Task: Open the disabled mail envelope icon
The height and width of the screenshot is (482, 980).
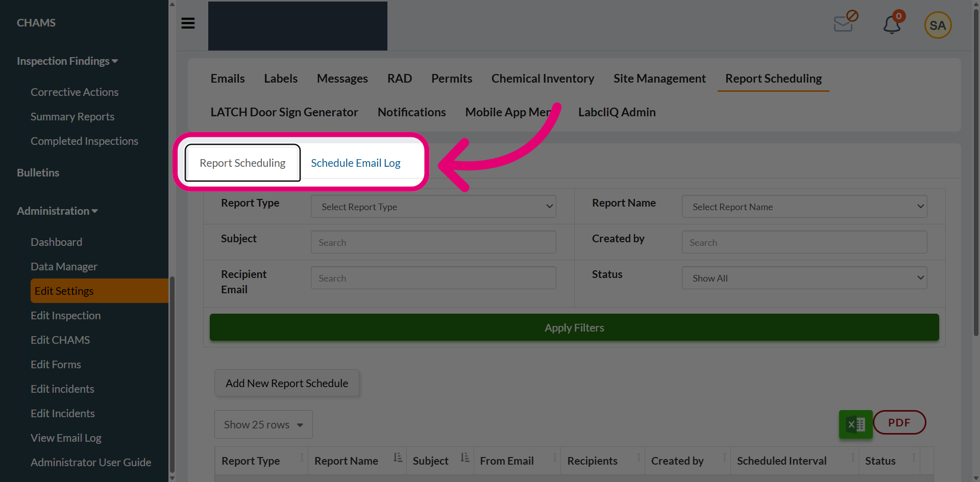Action: coord(845,22)
